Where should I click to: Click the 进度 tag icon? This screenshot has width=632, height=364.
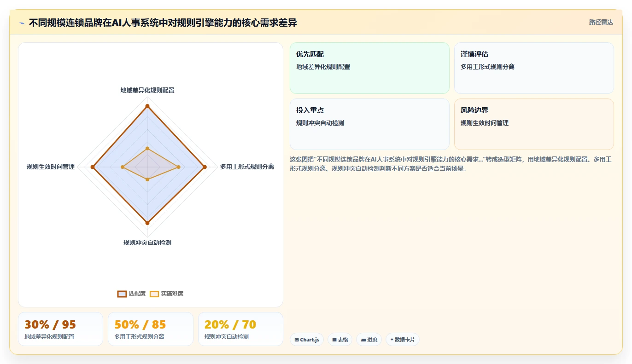tap(363, 340)
